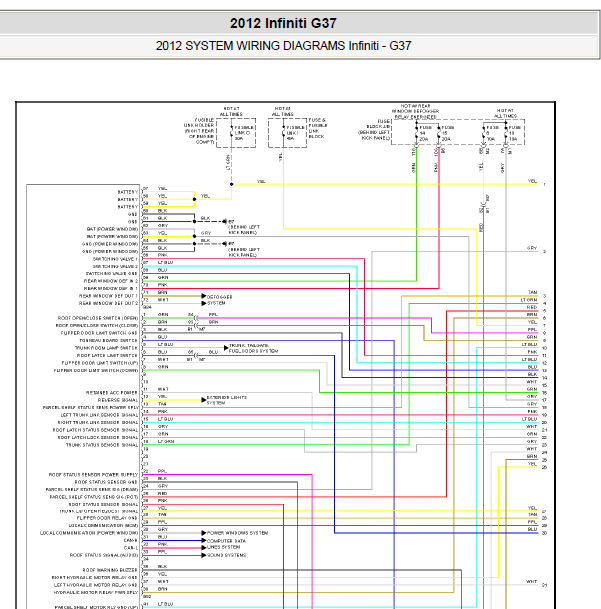Click the FUSE BLOCK J/B label
Screen dimensions: 601x609
374,129
